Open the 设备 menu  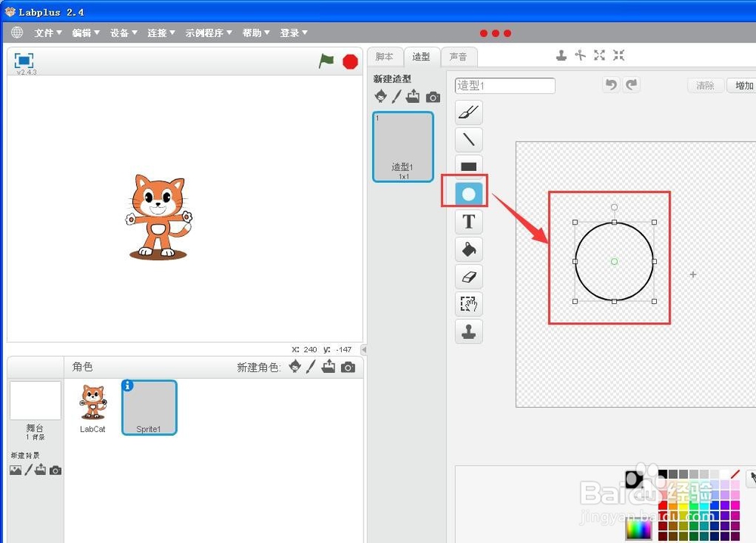(x=123, y=33)
